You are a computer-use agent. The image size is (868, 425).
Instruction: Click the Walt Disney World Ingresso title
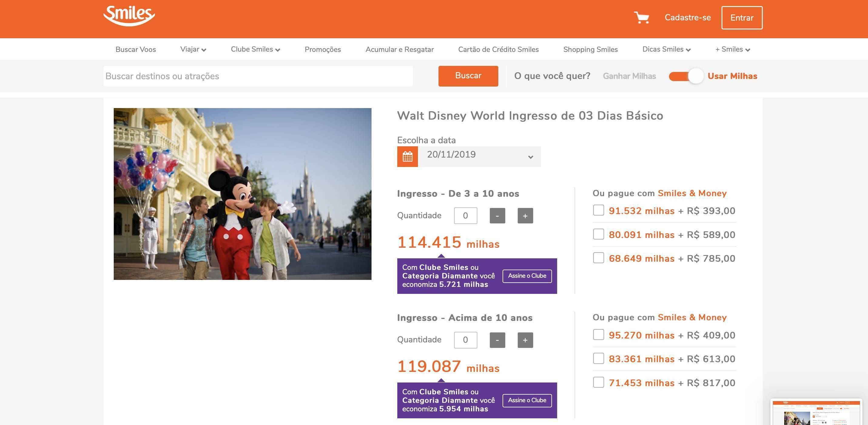click(530, 116)
